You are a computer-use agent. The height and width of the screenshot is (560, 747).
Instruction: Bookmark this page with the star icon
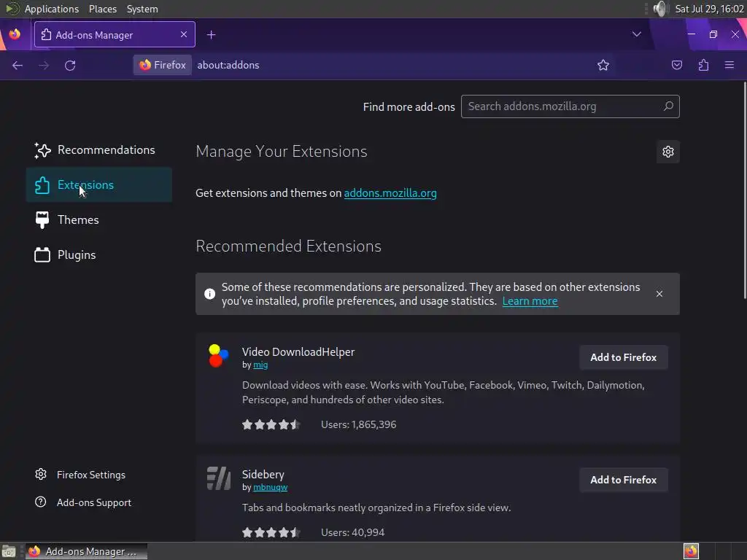click(x=603, y=65)
